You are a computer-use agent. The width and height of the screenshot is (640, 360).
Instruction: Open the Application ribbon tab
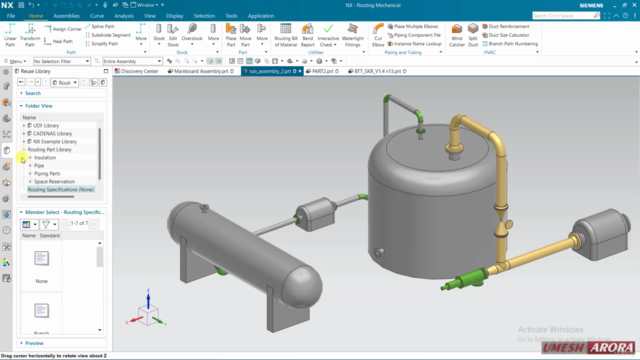(261, 16)
